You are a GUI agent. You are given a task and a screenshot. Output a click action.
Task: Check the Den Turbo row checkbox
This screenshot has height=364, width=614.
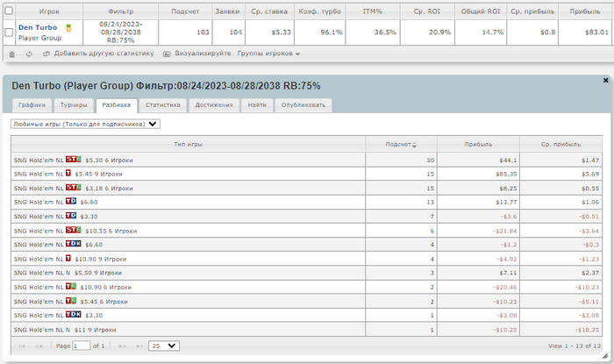9,32
